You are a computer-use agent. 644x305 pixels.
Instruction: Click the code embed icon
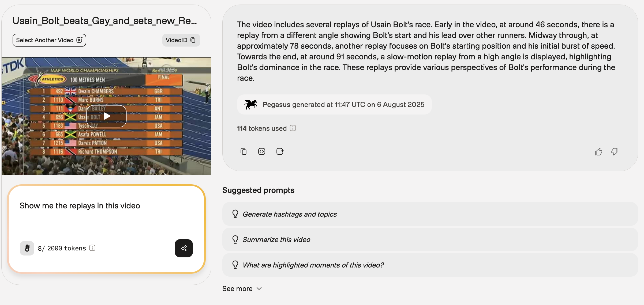point(261,151)
